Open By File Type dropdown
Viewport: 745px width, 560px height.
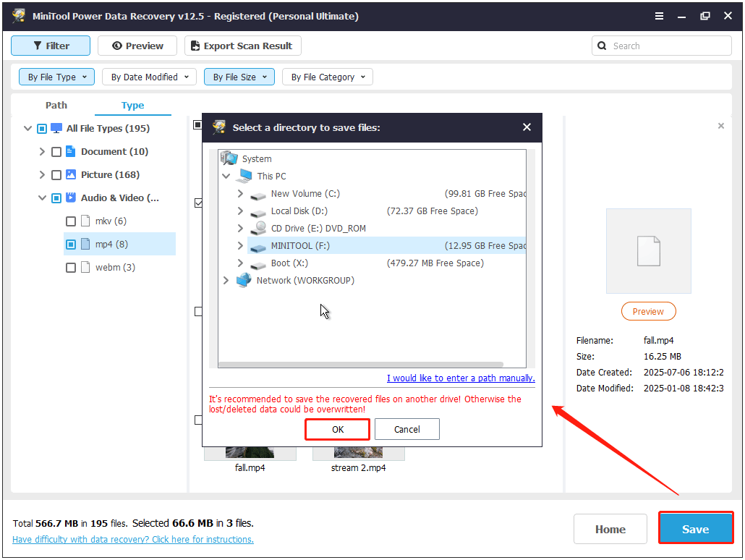(x=56, y=77)
